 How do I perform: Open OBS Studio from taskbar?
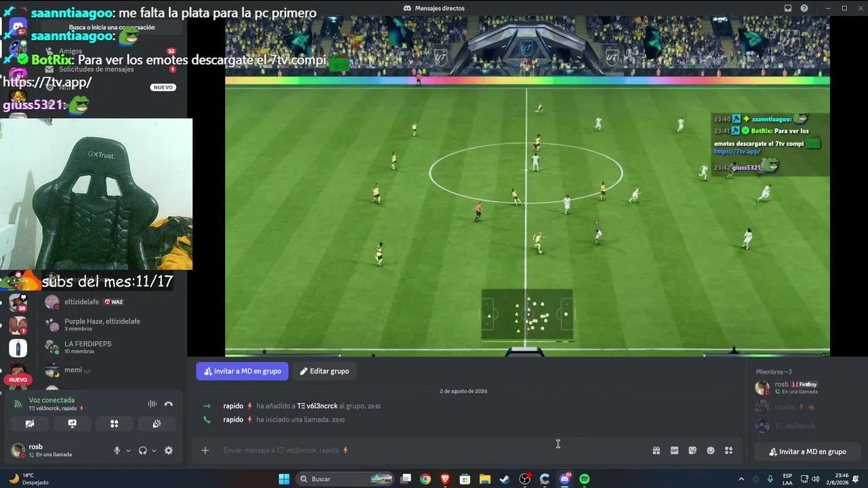point(525,479)
